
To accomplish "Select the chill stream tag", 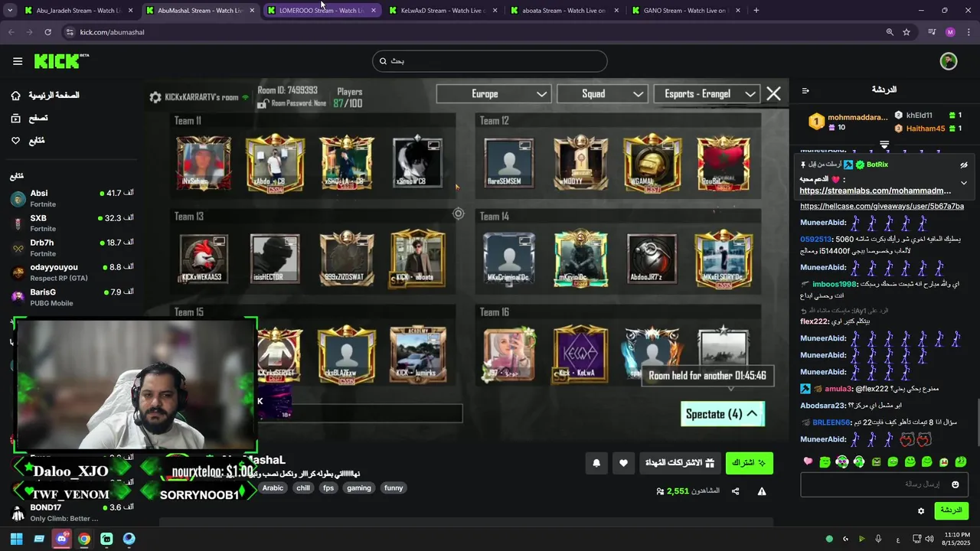I will (303, 487).
